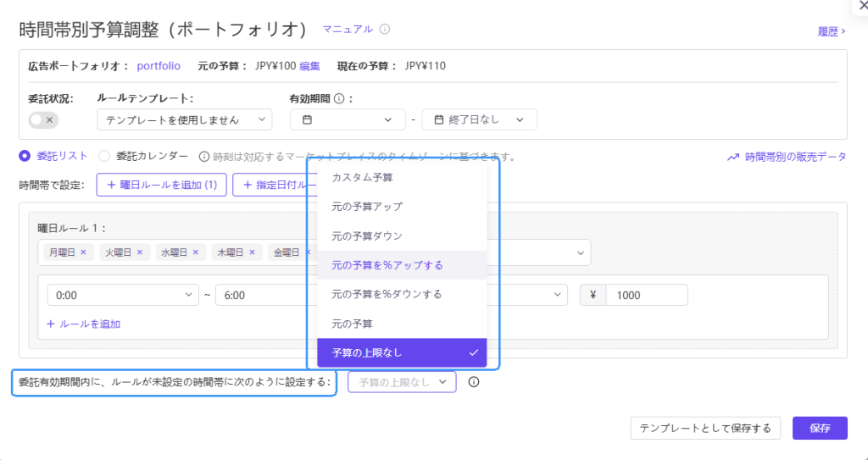Viewport: 868px width, 460px height.
Task: Open 時間帯別の販売データ link
Action: (x=787, y=158)
